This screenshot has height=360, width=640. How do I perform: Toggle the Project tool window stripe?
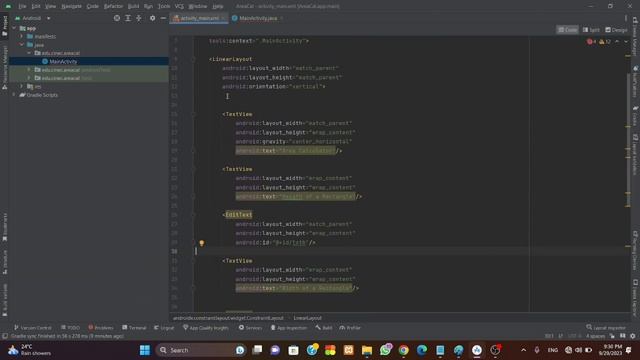tap(4, 25)
